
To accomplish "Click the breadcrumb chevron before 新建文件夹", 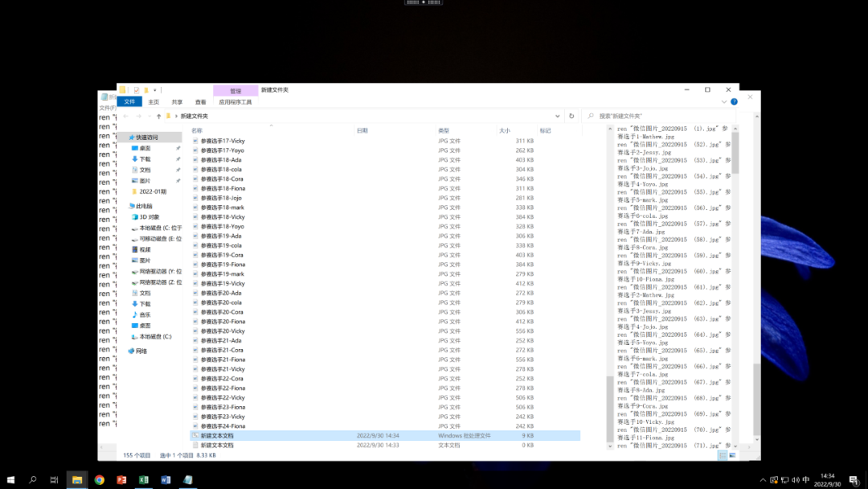I will 177,117.
